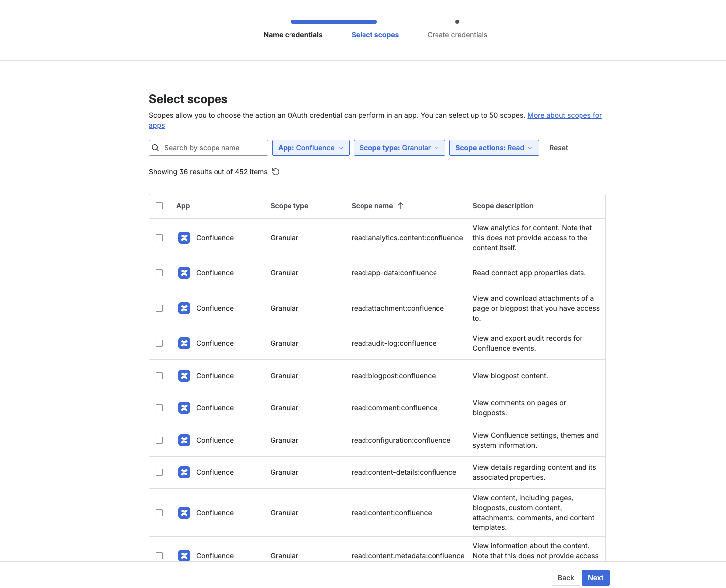726x588 pixels.
Task: Check the read:blogpost:confluence scope
Action: point(159,376)
